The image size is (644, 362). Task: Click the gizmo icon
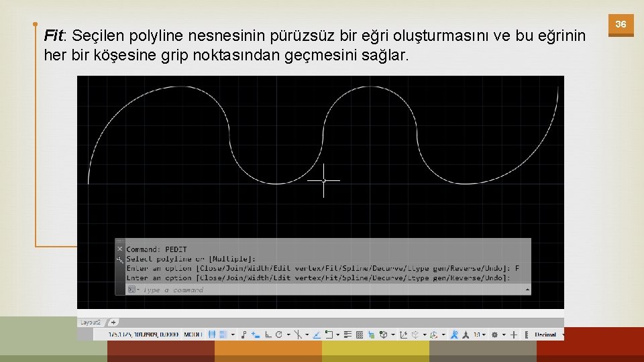pos(434,335)
